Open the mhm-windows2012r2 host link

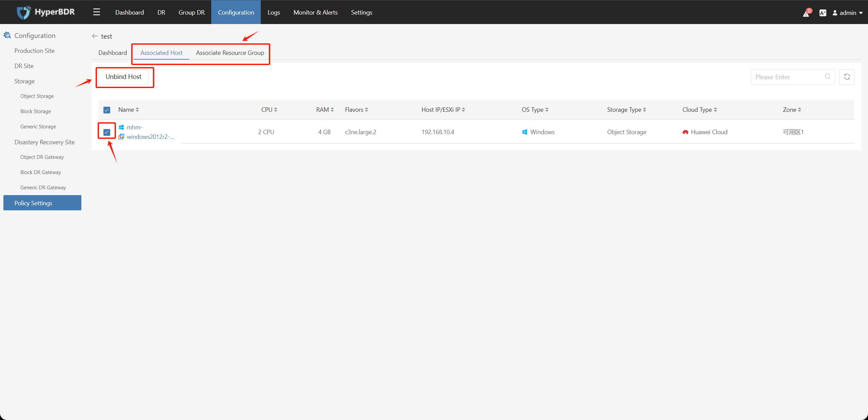(151, 132)
